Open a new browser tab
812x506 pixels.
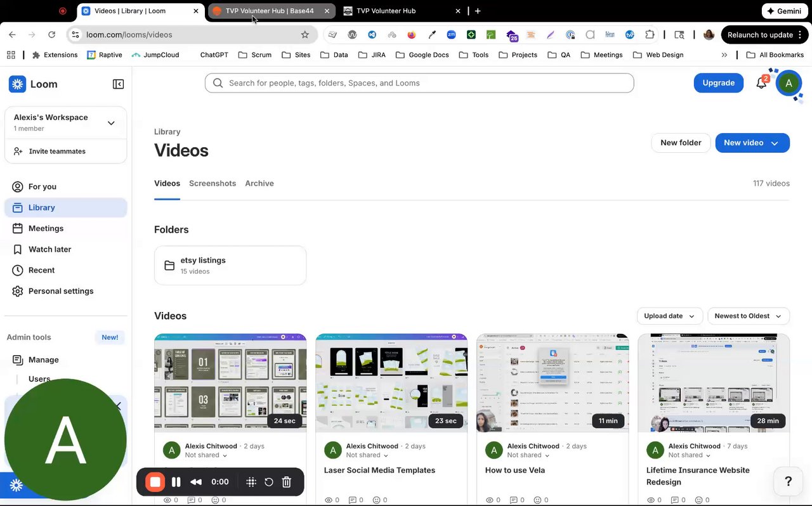coord(478,11)
